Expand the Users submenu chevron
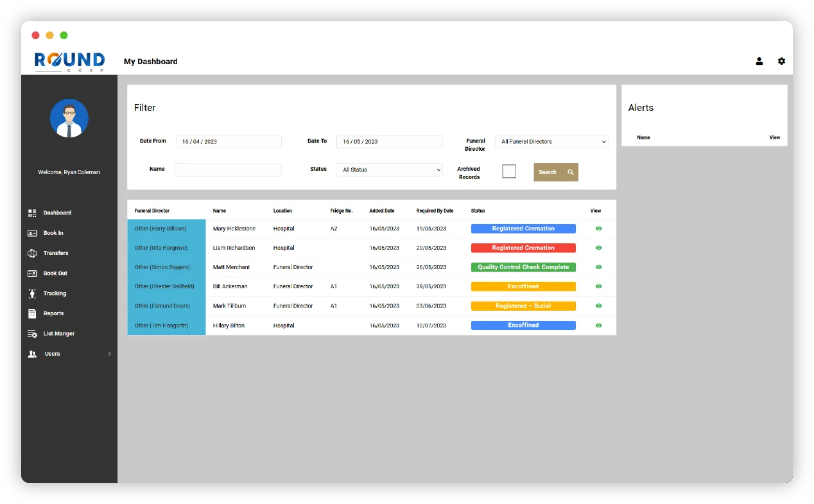The height and width of the screenshot is (504, 814). pos(109,354)
